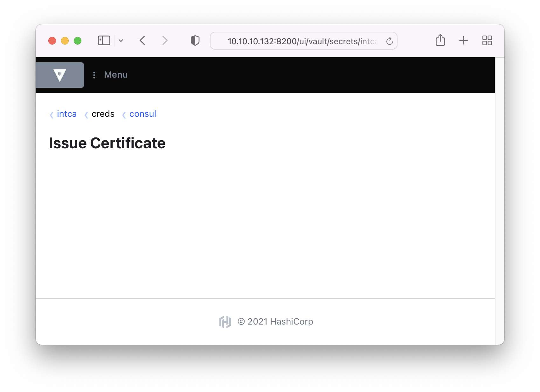Image resolution: width=540 pixels, height=392 pixels.
Task: Focus the address bar URL field
Action: [x=304, y=41]
